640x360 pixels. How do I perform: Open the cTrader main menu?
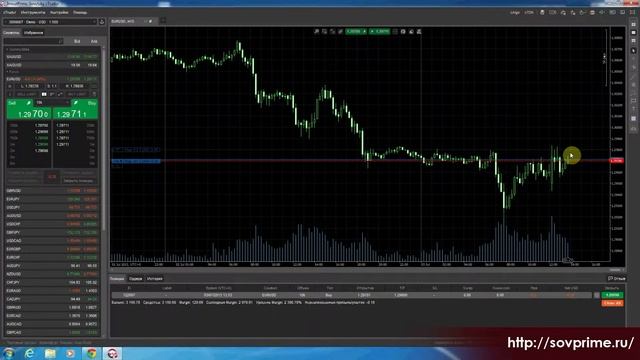click(x=9, y=12)
